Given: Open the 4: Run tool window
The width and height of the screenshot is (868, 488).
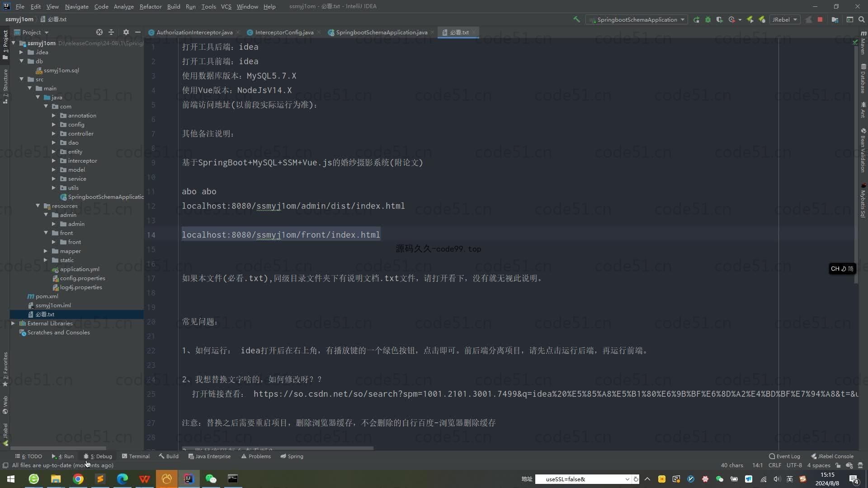Looking at the screenshot, I should click(x=63, y=456).
